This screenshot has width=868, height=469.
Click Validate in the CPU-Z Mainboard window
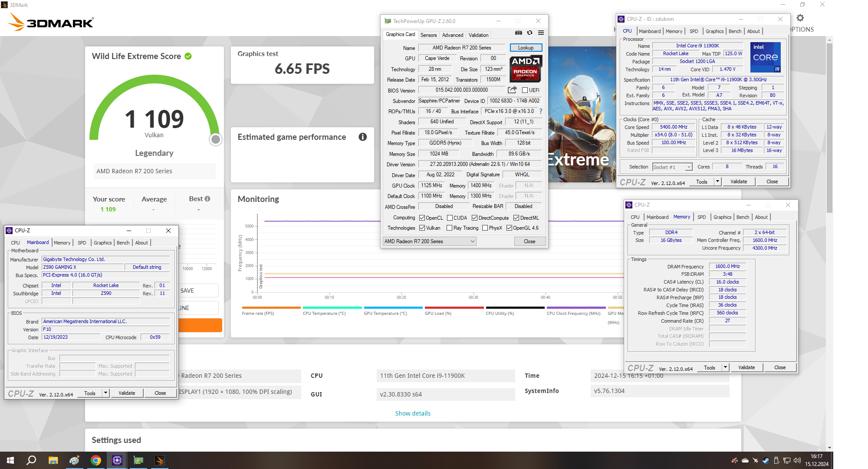pos(127,393)
